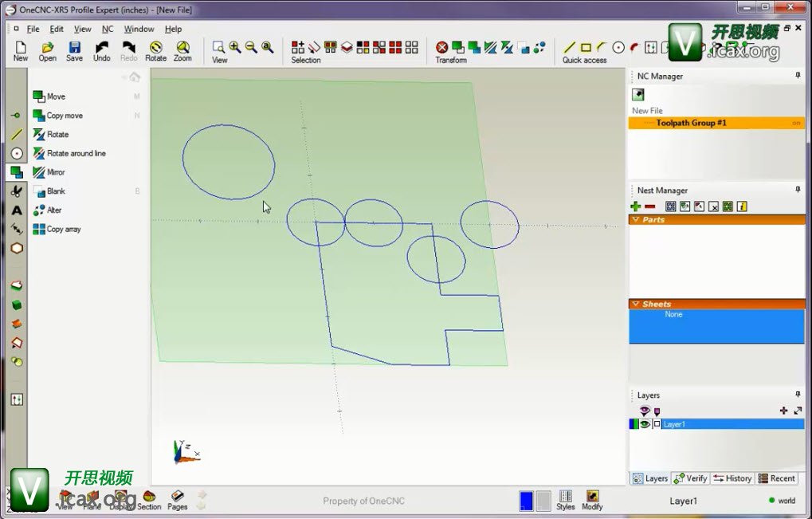Toggle the Layer1 lock checkbox
This screenshot has width=812, height=519.
click(657, 424)
